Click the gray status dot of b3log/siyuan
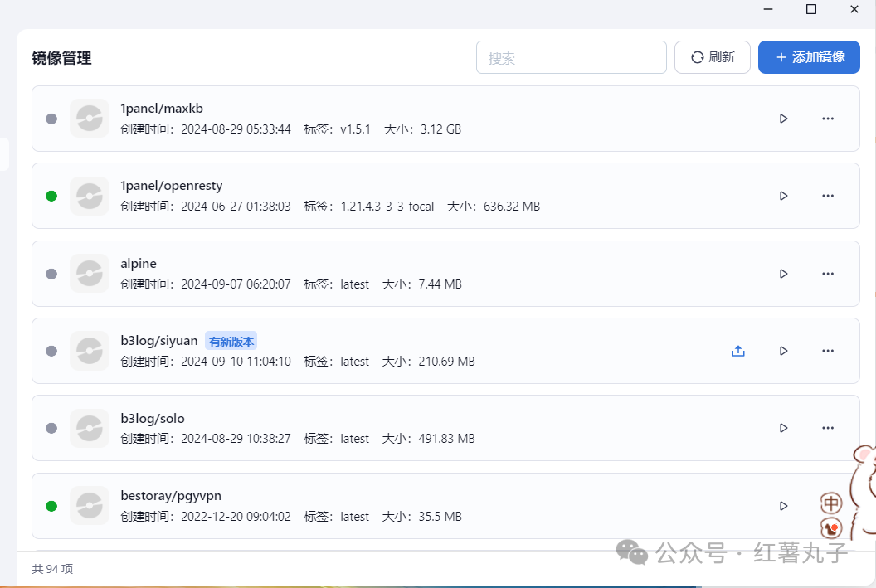 pos(51,352)
